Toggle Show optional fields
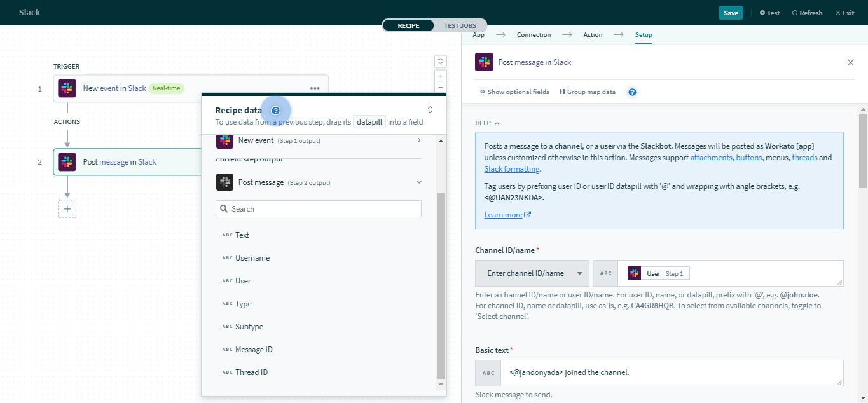Screen dimensions: 868x403 pos(514,92)
